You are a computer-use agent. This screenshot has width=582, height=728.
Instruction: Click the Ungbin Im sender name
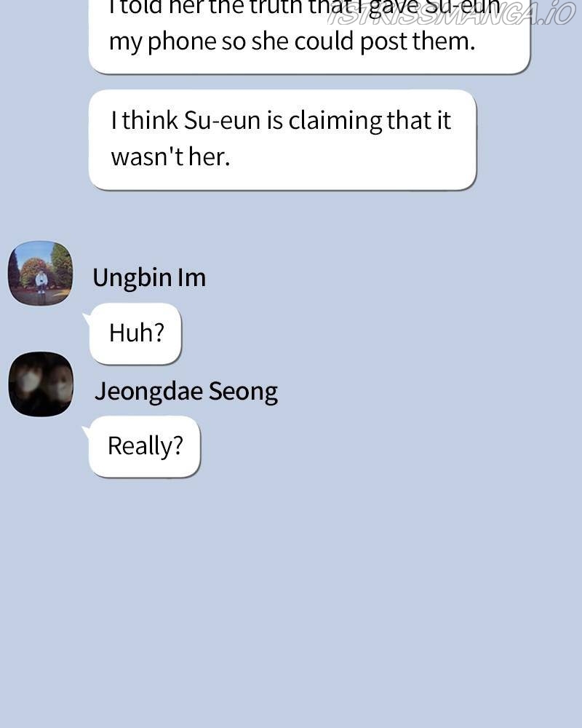coord(149,277)
